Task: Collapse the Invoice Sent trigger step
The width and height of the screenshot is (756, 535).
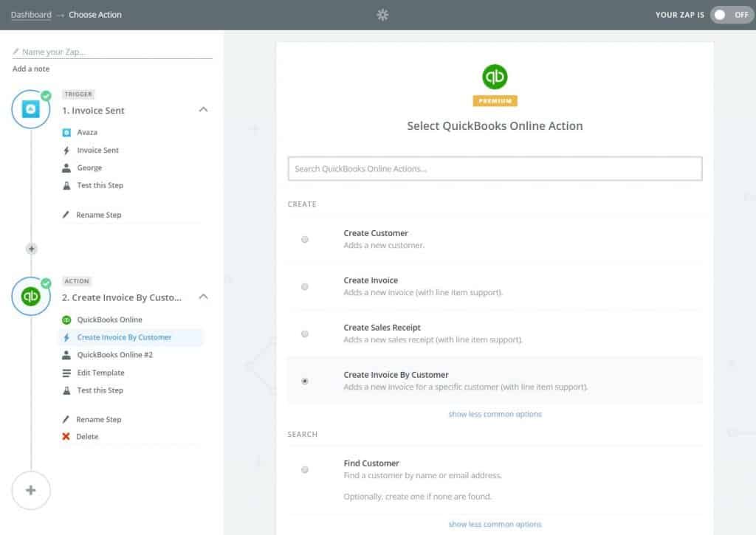Action: pos(202,109)
